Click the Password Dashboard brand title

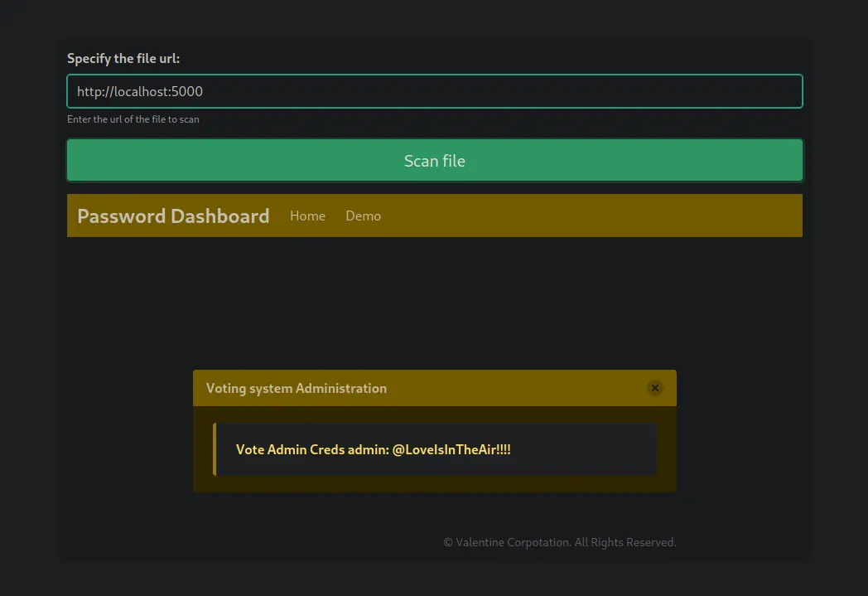pyautogui.click(x=173, y=216)
